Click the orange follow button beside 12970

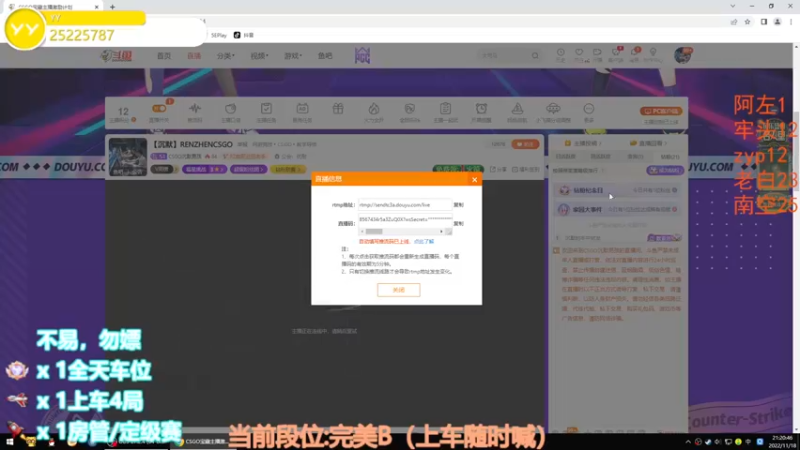coord(525,144)
